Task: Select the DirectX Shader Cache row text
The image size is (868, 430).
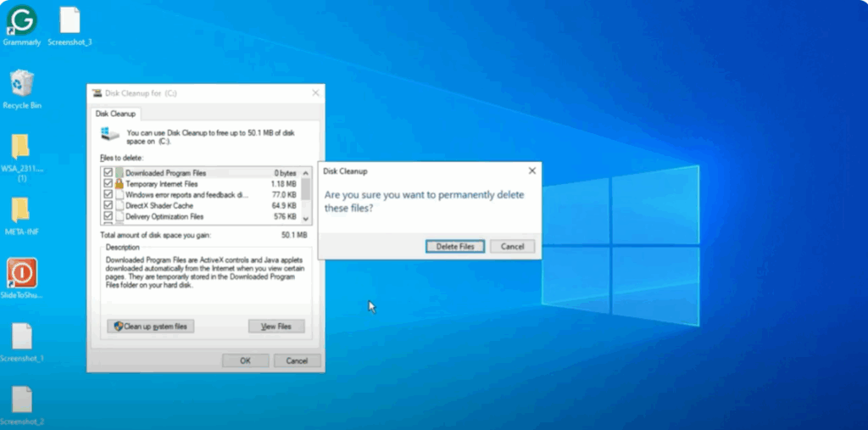Action: coord(159,205)
